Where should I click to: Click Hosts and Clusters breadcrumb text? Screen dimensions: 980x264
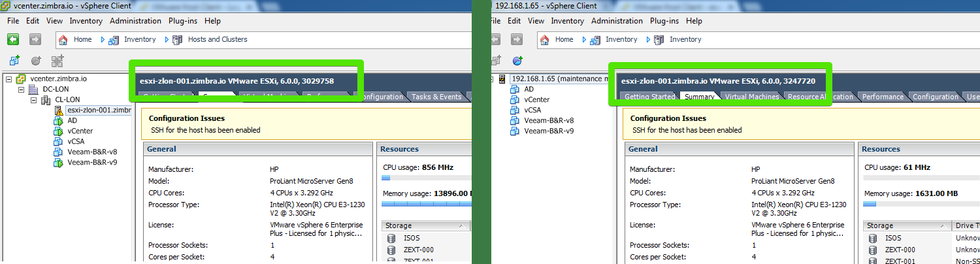pyautogui.click(x=218, y=39)
